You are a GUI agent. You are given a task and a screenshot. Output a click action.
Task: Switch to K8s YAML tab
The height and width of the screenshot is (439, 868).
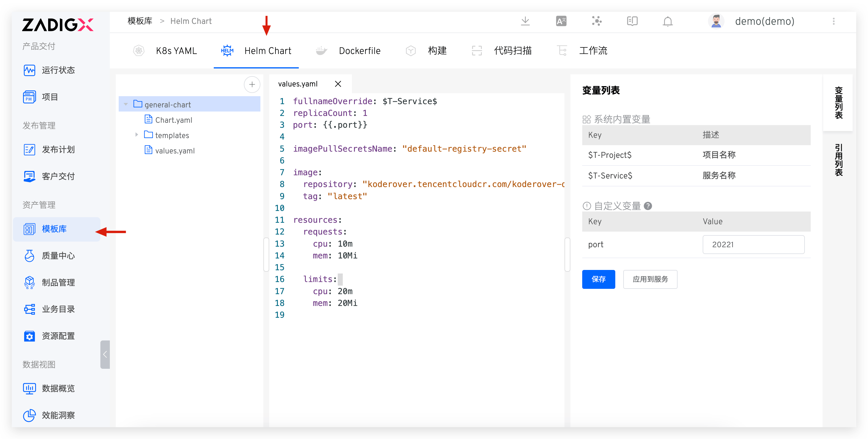[x=165, y=51]
